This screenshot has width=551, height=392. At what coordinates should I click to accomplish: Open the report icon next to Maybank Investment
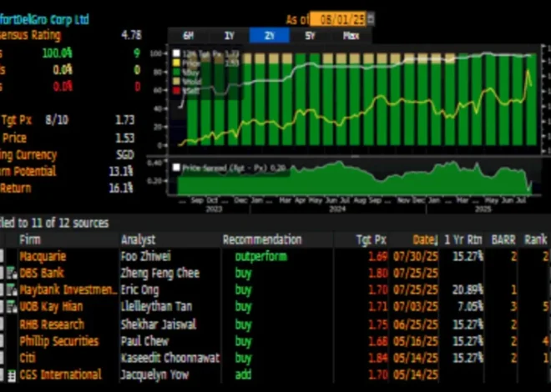[x=11, y=290]
